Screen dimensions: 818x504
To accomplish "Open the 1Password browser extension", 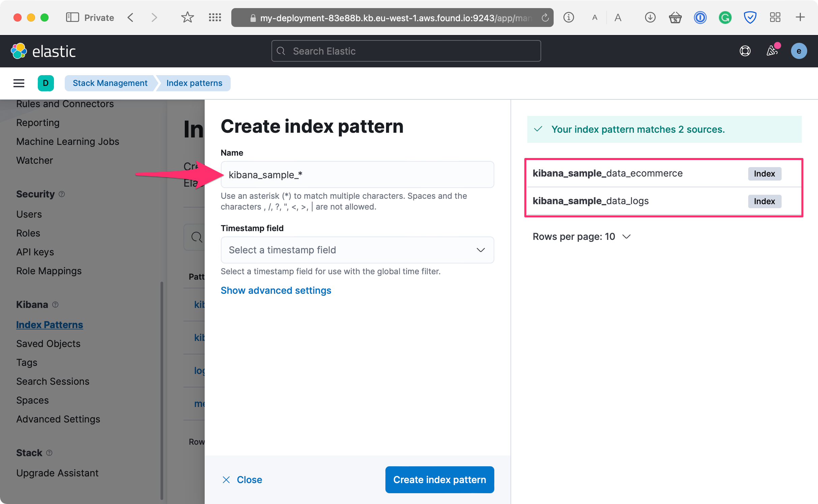I will (700, 18).
